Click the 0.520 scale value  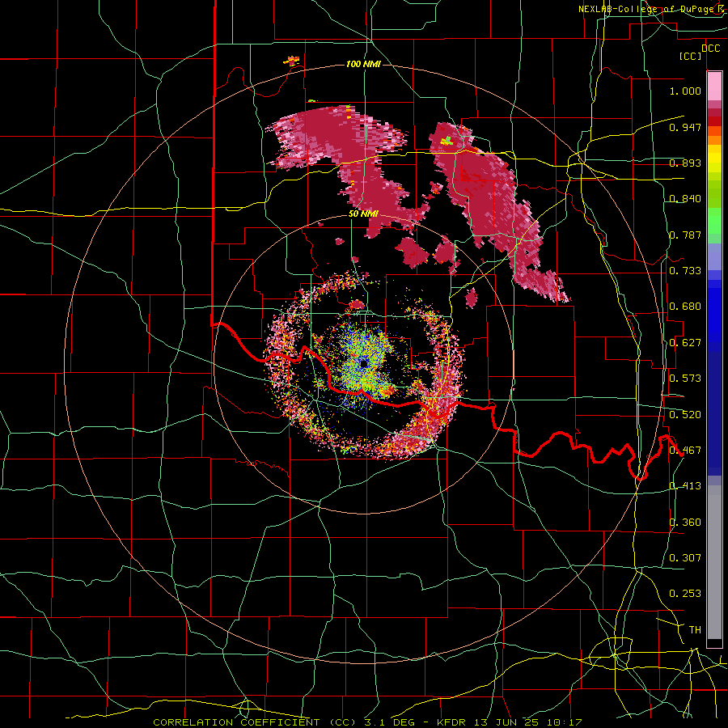click(x=685, y=414)
